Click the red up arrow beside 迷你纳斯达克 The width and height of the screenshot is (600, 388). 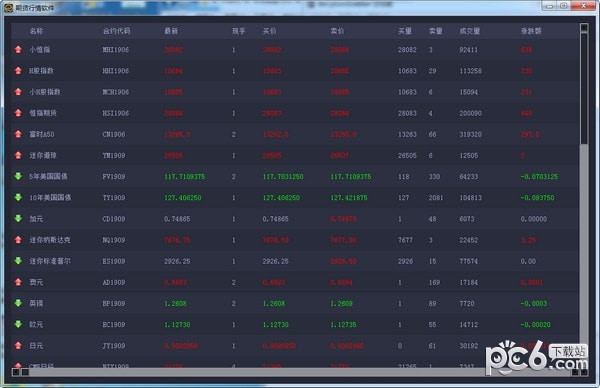[18, 240]
